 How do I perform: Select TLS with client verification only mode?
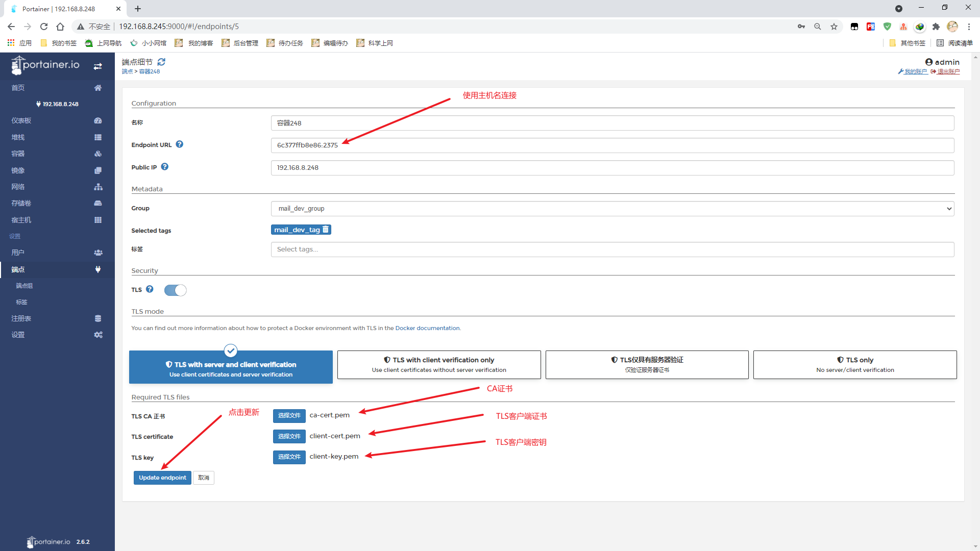point(438,364)
